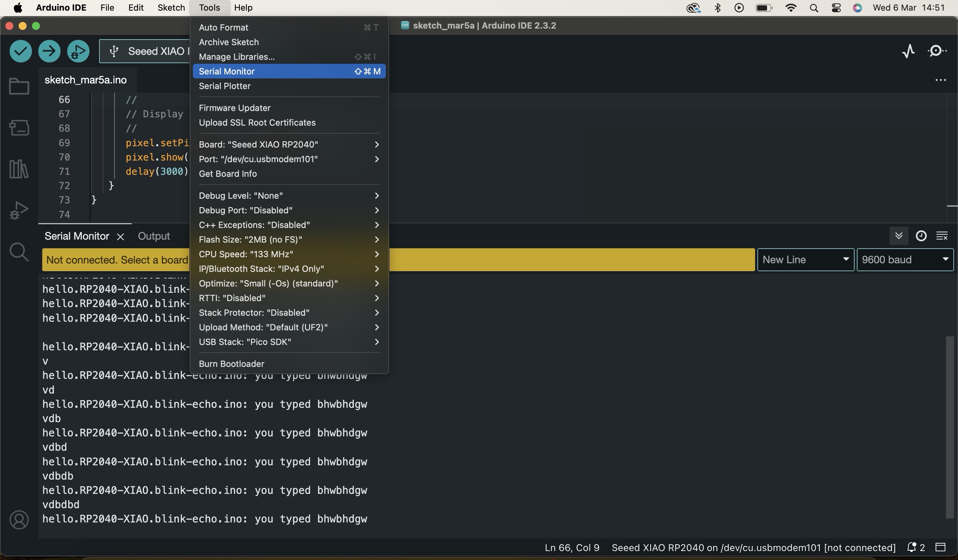958x560 pixels.
Task: Click the Upload arrow button
Action: point(49,51)
